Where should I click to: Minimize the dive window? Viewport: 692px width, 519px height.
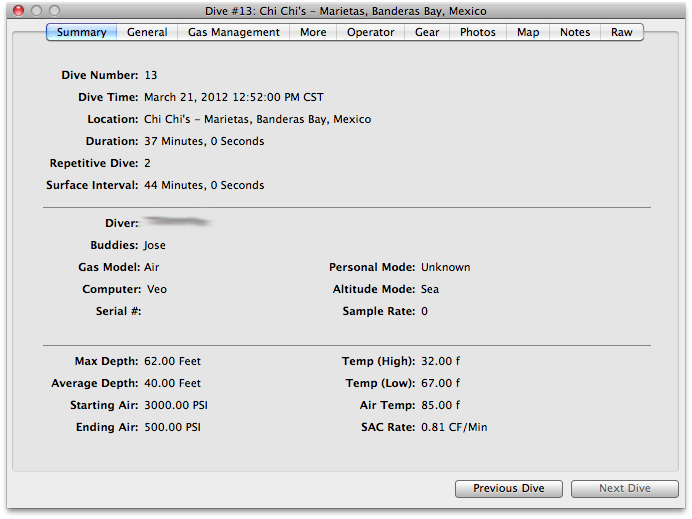tap(37, 10)
